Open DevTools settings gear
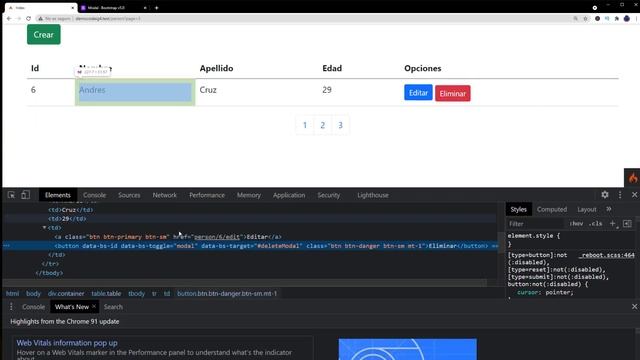Screen dimensions: 640x360 coord(605,195)
